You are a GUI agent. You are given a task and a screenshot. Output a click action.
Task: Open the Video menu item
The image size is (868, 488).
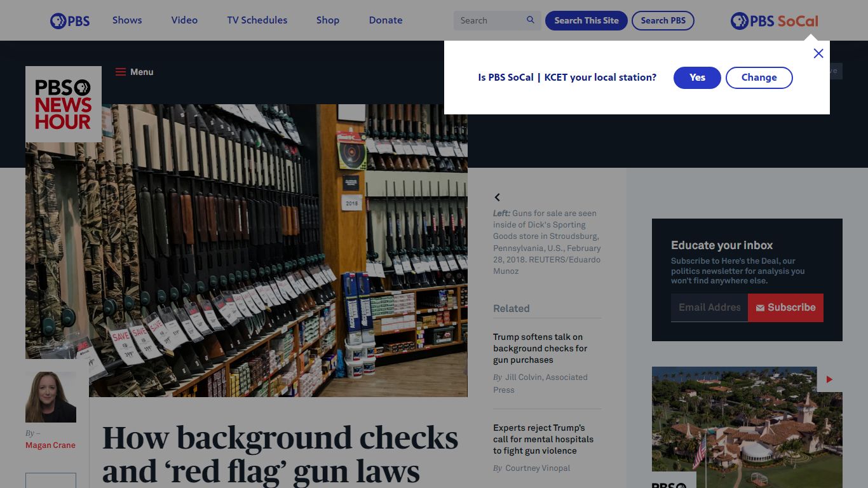[x=184, y=20]
